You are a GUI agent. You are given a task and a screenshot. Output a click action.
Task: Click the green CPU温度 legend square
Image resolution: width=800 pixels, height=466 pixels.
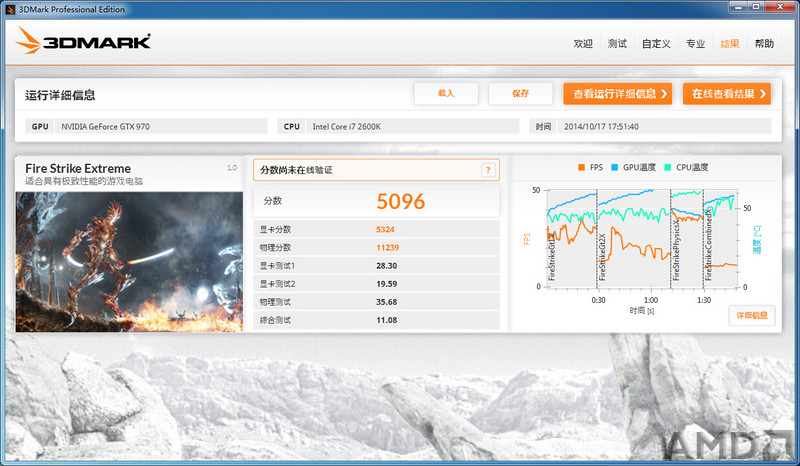click(x=667, y=167)
